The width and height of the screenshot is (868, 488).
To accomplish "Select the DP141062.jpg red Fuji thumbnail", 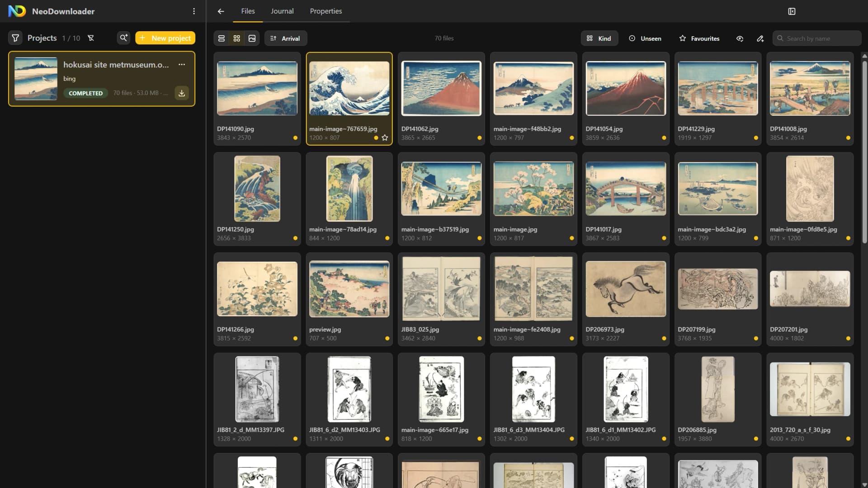I will point(441,88).
